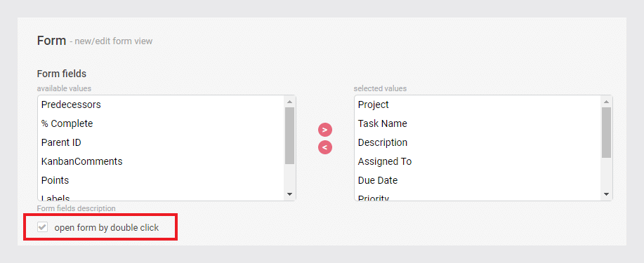Click selected values scrollbar down arrow
644x263 pixels.
point(606,194)
